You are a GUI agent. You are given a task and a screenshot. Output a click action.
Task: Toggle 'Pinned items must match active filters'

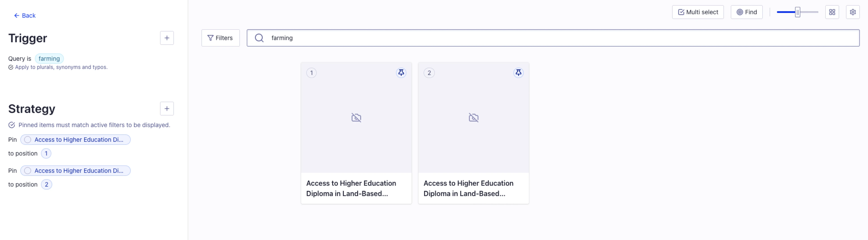tap(12, 125)
